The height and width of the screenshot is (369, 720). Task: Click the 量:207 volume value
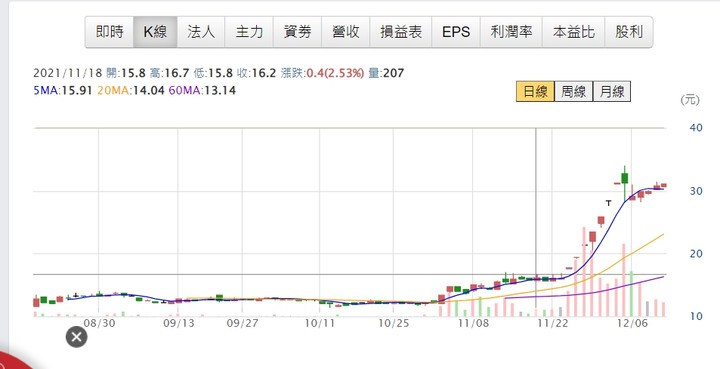(x=386, y=73)
